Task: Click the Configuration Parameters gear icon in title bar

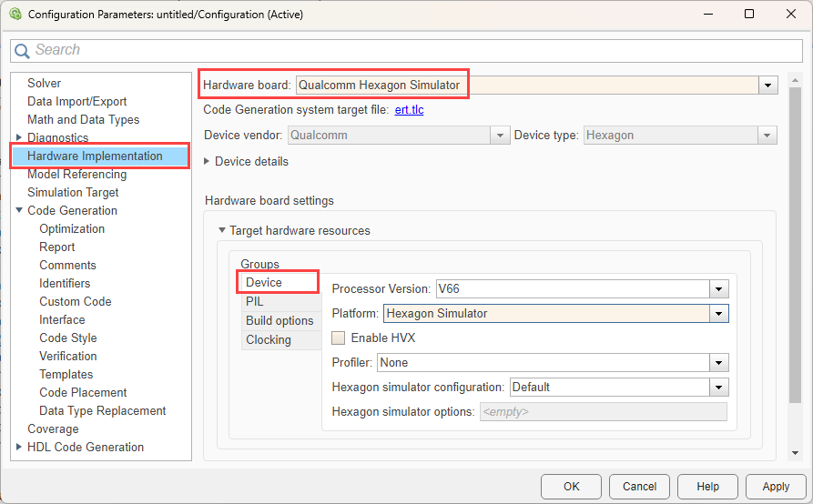Action: pos(15,15)
